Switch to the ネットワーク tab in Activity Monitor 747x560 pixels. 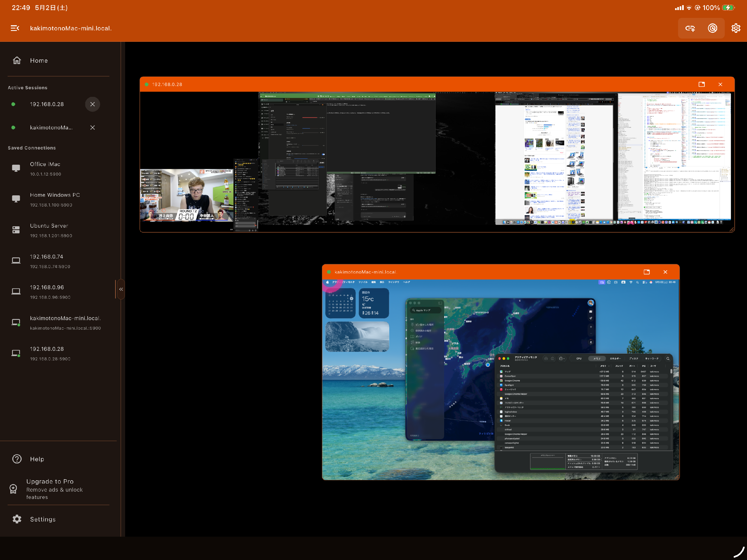(652, 358)
